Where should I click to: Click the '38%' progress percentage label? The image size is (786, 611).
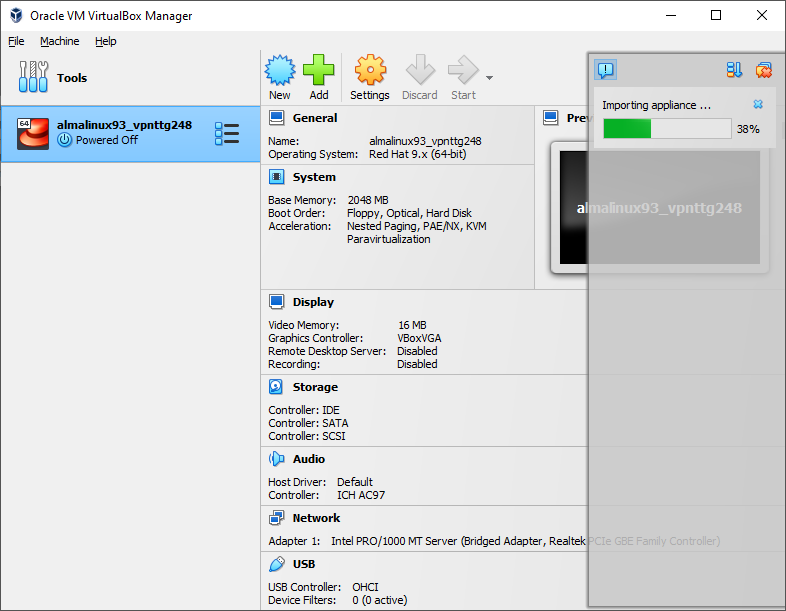(x=748, y=129)
